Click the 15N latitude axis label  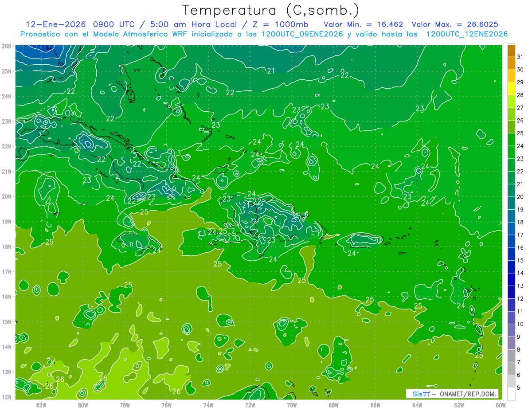pyautogui.click(x=6, y=321)
